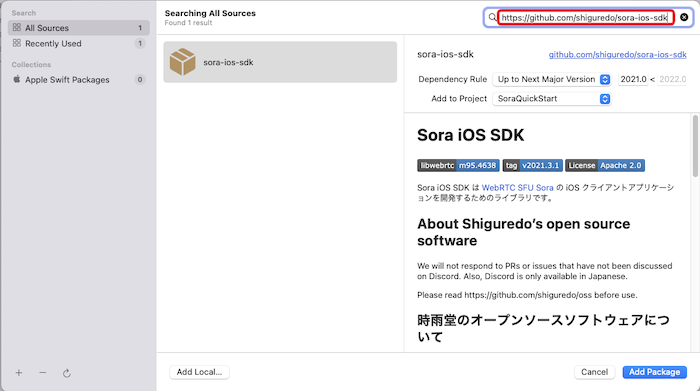Open the github.com/shiguredo/sora-ios-sdk link
This screenshot has width=700, height=391.
coord(617,54)
